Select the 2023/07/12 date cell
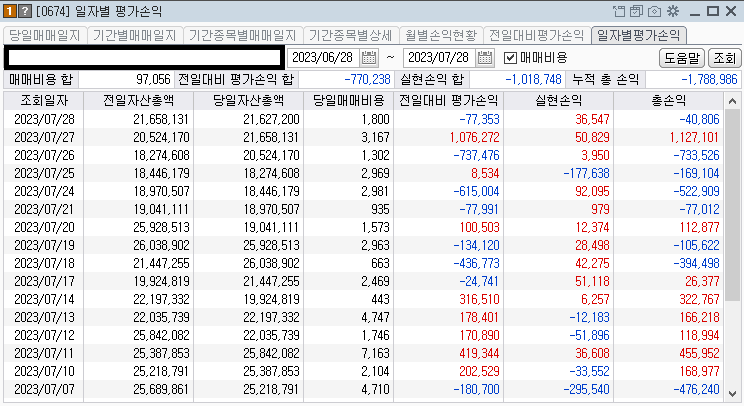Image resolution: width=744 pixels, height=406 pixels. click(x=44, y=335)
